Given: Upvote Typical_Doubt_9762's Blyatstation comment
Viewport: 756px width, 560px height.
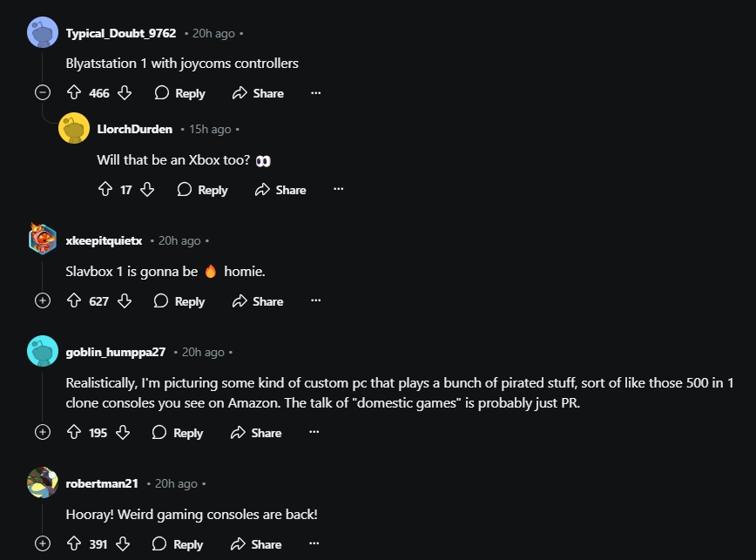Looking at the screenshot, I should coord(74,92).
